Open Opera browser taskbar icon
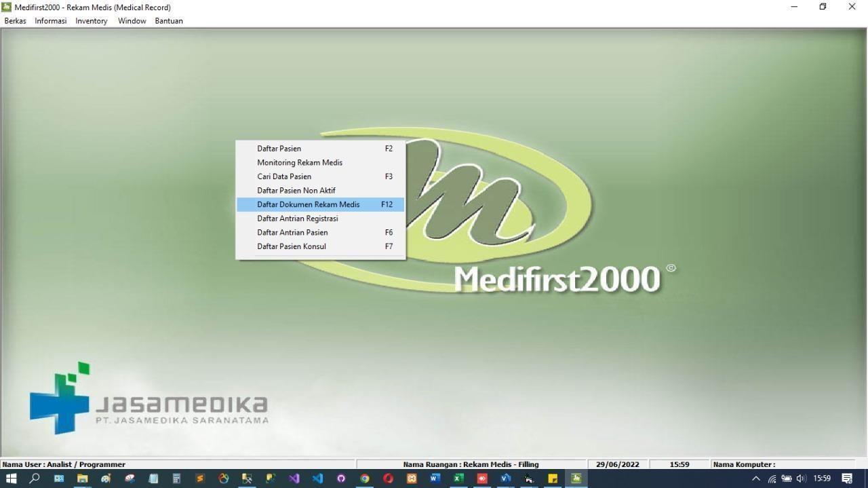This screenshot has height=488, width=868. point(388,478)
